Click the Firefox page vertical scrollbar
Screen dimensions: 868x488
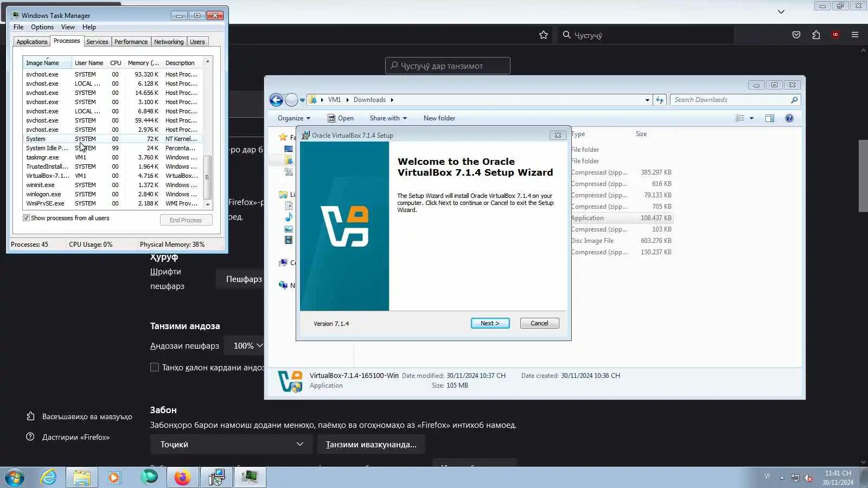click(863, 176)
